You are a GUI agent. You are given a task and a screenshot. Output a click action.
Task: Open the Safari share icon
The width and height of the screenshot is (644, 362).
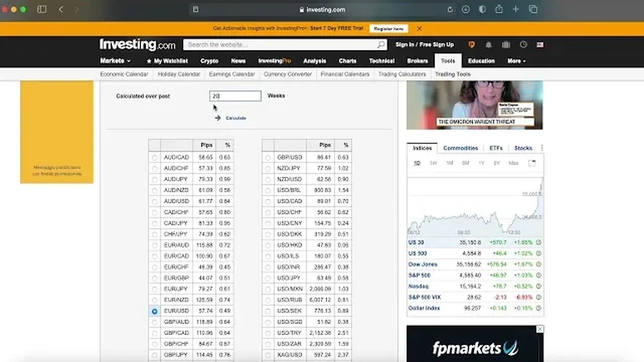click(499, 9)
